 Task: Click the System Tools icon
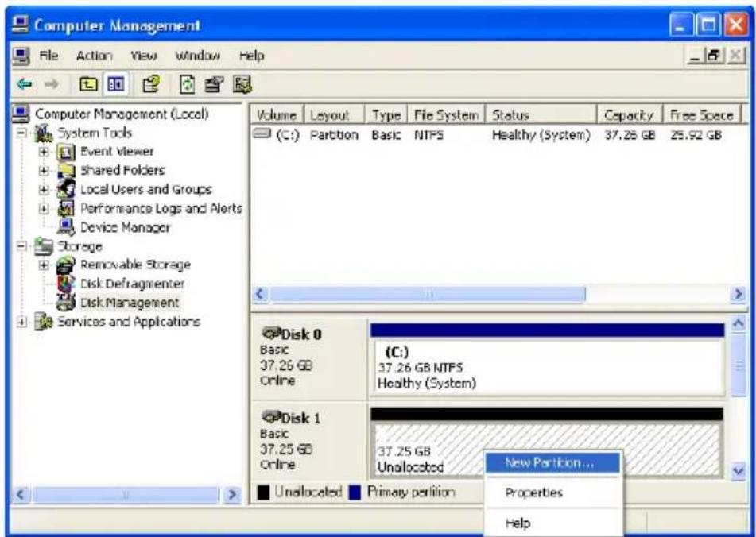(44, 133)
